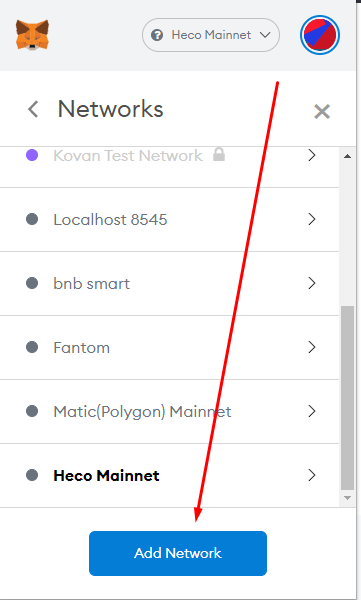This screenshot has height=600, width=361.
Task: Click the bnb smart network label
Action: click(x=92, y=284)
